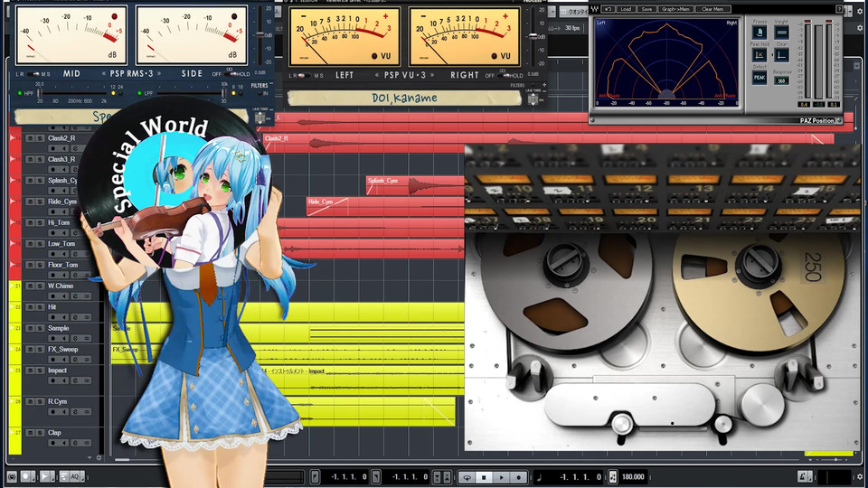Adjust reference level fader on PSP VU-3

click(533, 36)
